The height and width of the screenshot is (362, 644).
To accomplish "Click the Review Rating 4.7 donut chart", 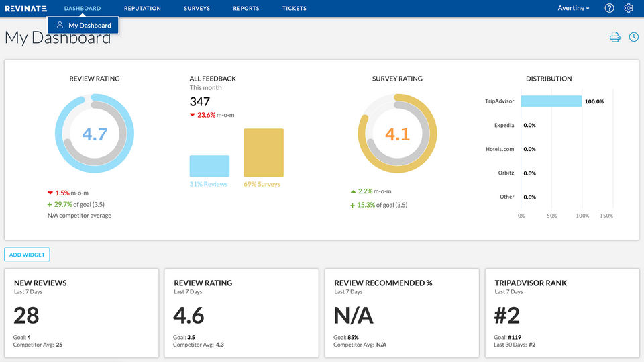I will click(95, 134).
